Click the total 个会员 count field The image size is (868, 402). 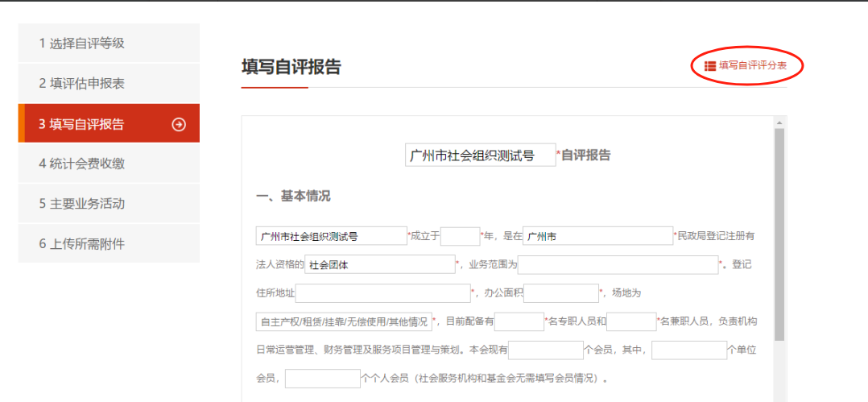pos(546,350)
